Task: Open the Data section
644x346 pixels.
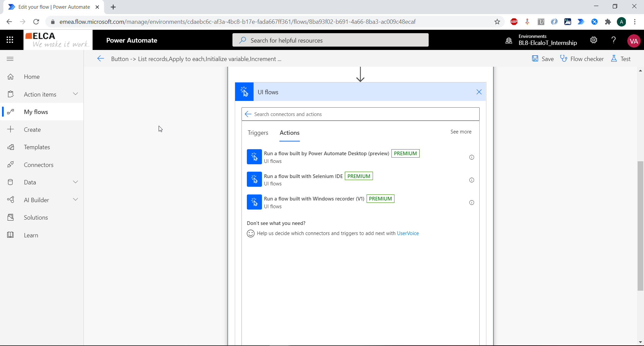Action: (x=30, y=182)
